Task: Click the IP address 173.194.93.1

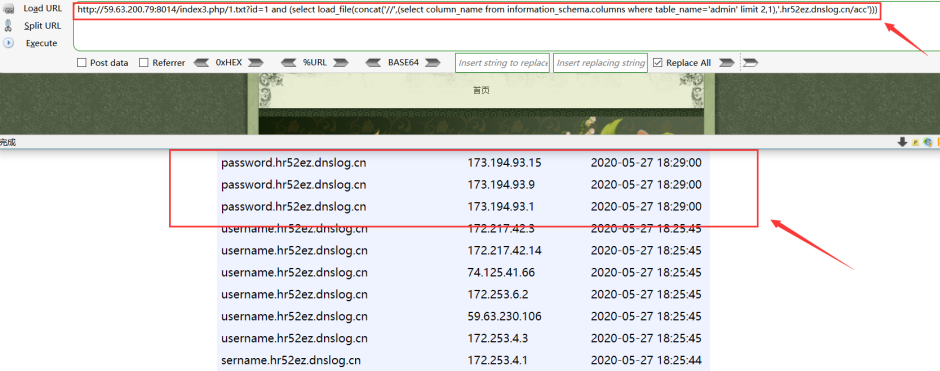Action: click(501, 207)
